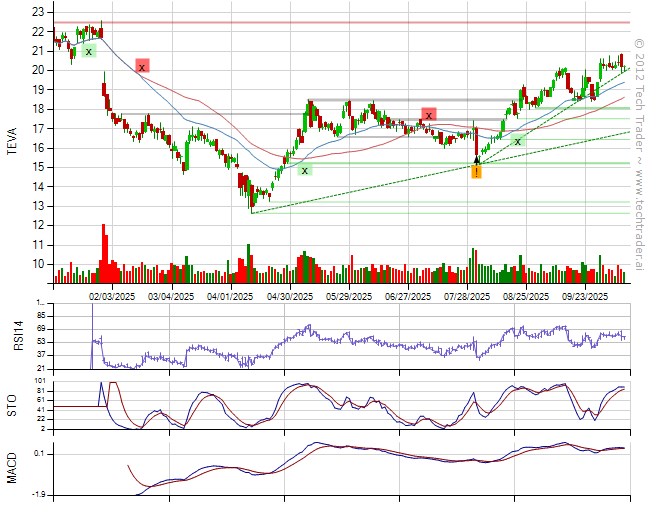Image resolution: width=657 pixels, height=514 pixels.
Task: Click the green x marker near 08/25/2025
Action: [517, 141]
